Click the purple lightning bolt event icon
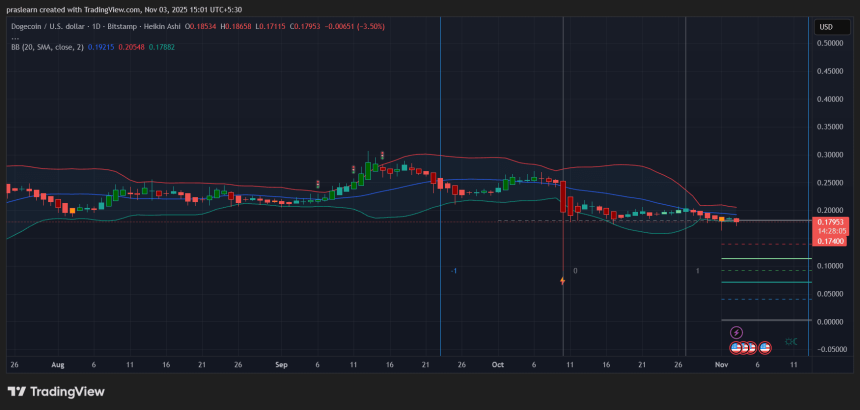This screenshot has height=410, width=860. tap(737, 332)
